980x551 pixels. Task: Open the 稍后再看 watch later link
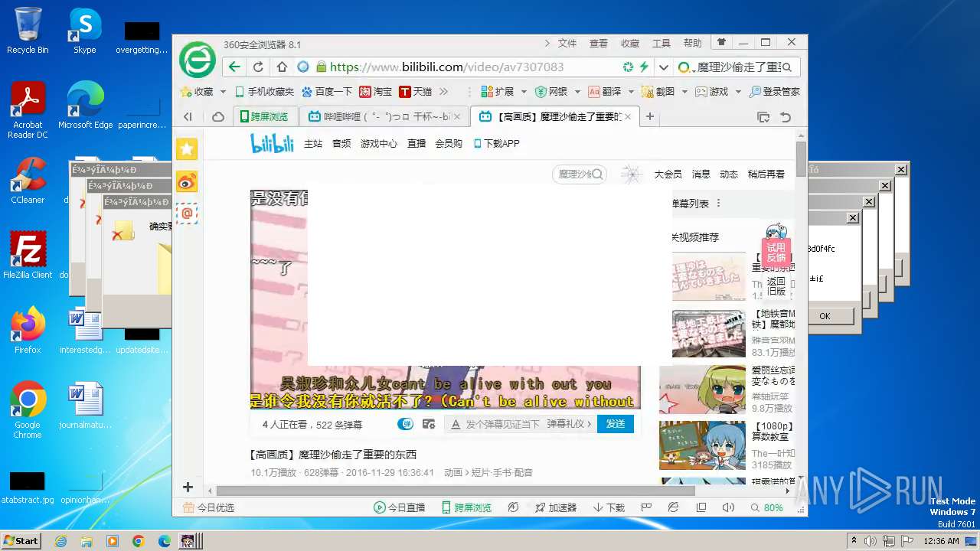[766, 174]
